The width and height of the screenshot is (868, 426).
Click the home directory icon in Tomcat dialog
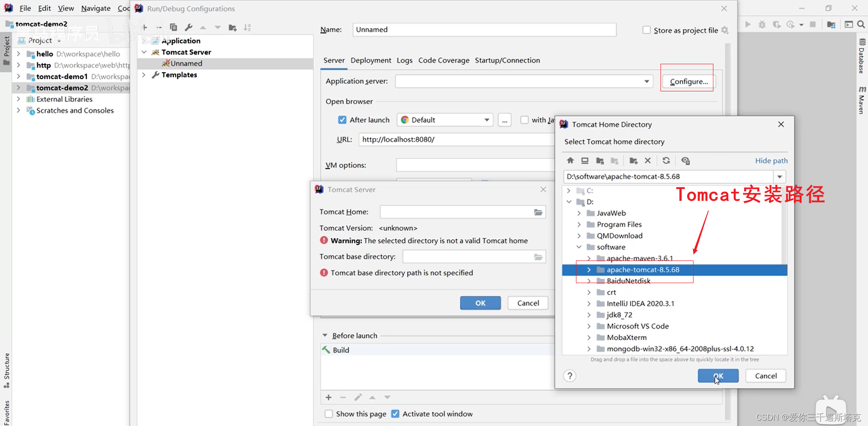[570, 161]
